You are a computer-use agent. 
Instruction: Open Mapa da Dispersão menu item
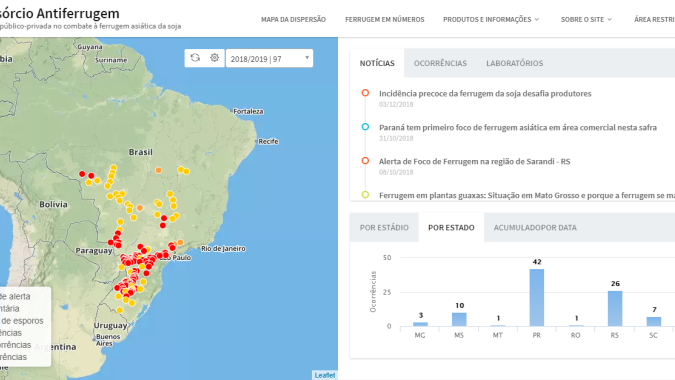pyautogui.click(x=293, y=19)
